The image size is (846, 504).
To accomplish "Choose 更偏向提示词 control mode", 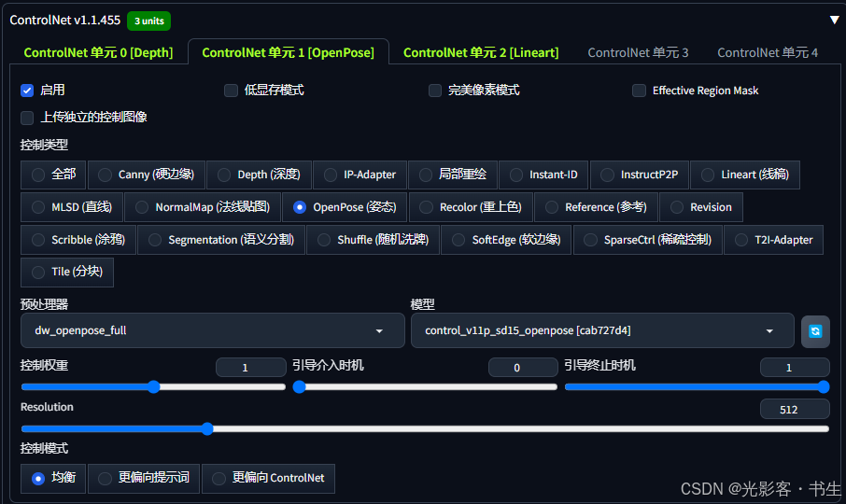I will pyautogui.click(x=144, y=479).
